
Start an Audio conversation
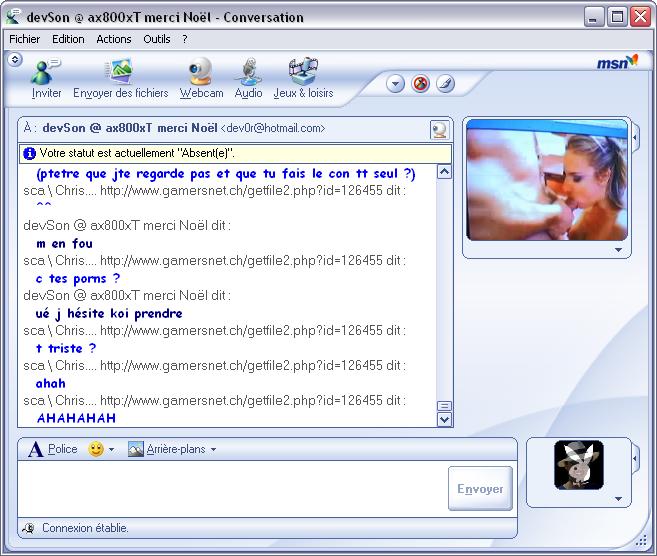click(x=248, y=79)
